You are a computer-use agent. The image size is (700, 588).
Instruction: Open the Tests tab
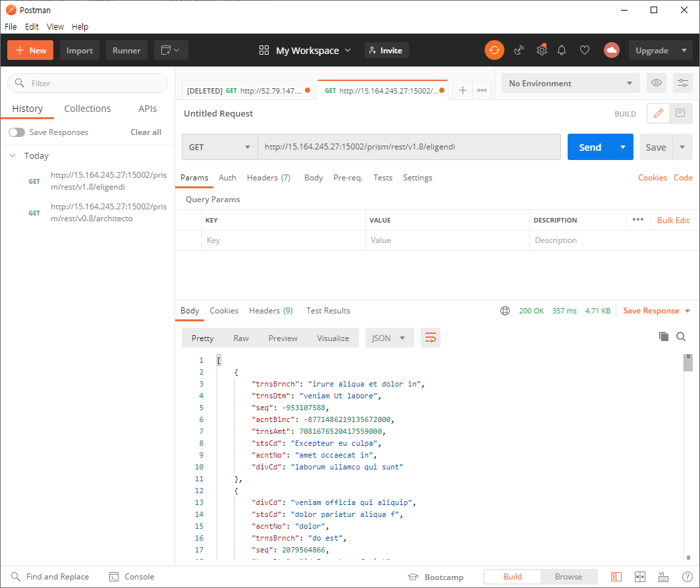[383, 178]
